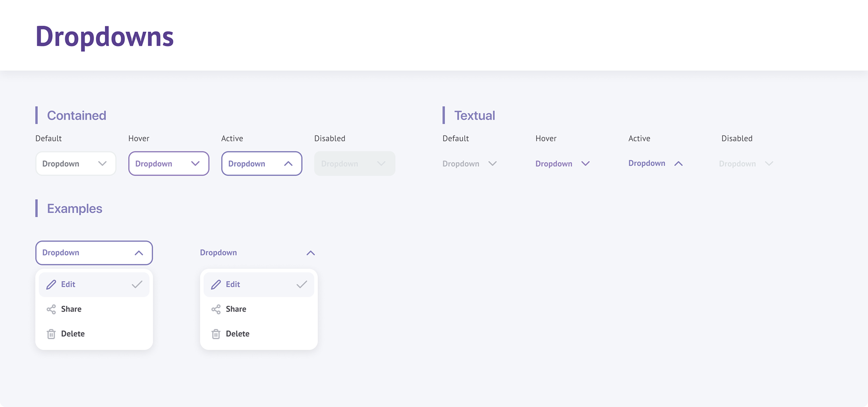Click the trash icon in the contained example menu
Screen dimensions: 868x407
51,334
